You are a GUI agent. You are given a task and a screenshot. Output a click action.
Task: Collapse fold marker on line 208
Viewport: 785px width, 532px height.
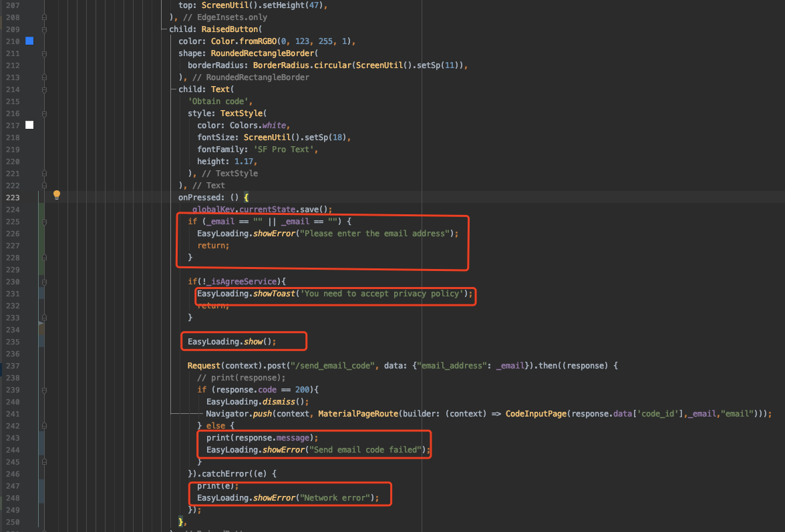44,17
